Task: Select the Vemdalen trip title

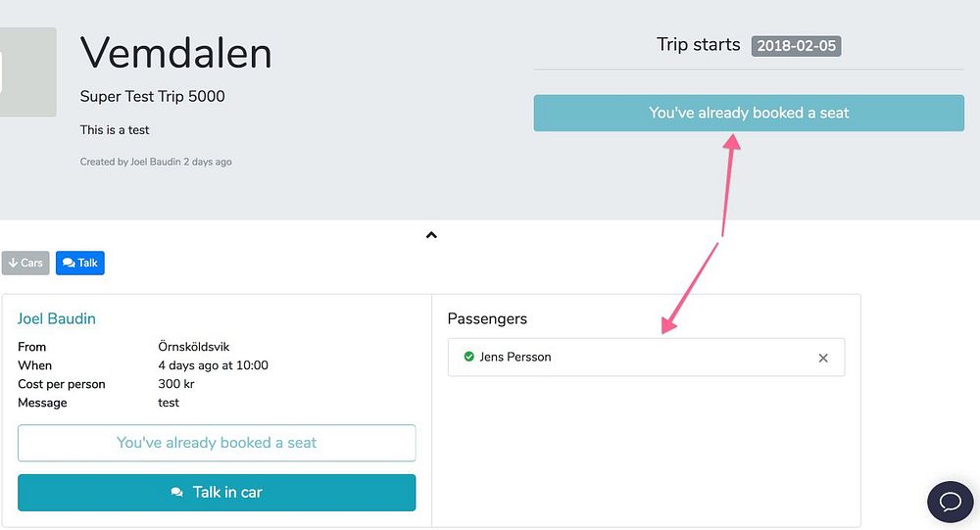Action: [175, 53]
